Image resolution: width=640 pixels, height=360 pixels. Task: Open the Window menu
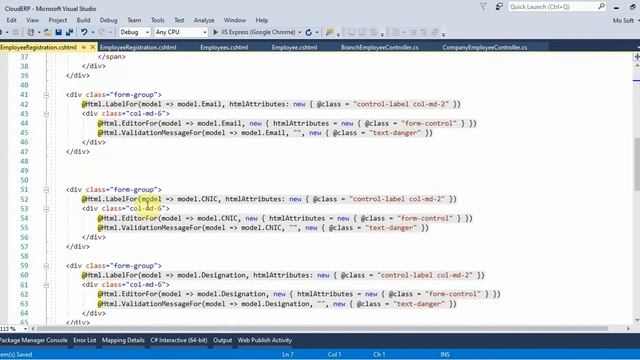235,20
